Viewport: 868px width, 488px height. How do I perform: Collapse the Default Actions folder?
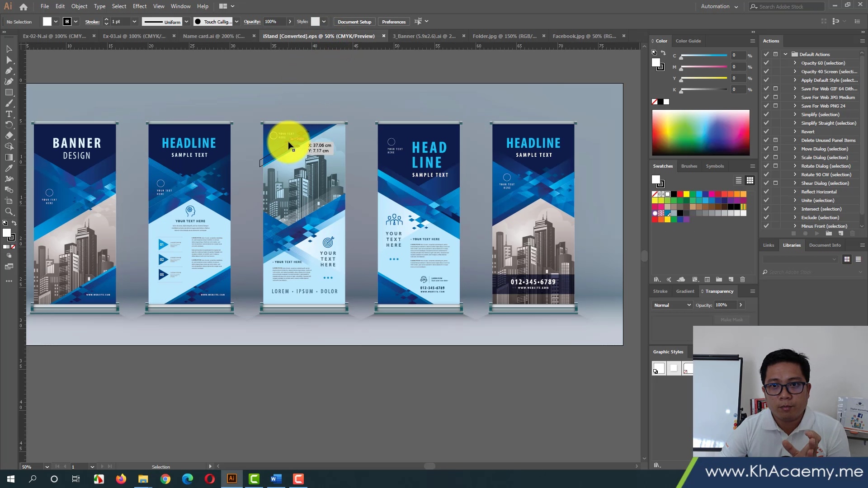[786, 54]
